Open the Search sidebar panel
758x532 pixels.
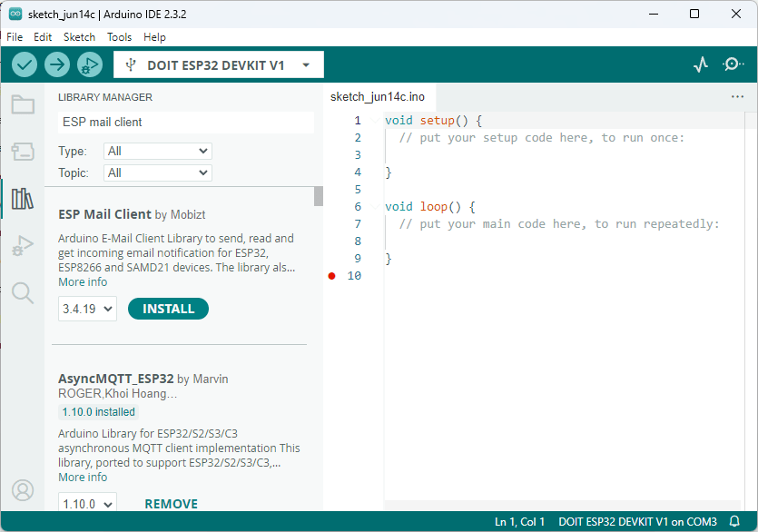[23, 292]
